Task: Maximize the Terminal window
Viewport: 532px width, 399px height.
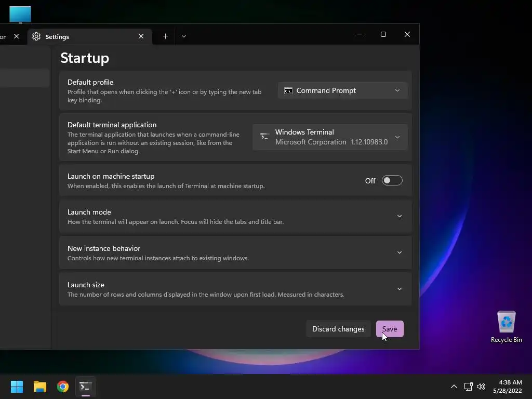Action: click(x=383, y=34)
